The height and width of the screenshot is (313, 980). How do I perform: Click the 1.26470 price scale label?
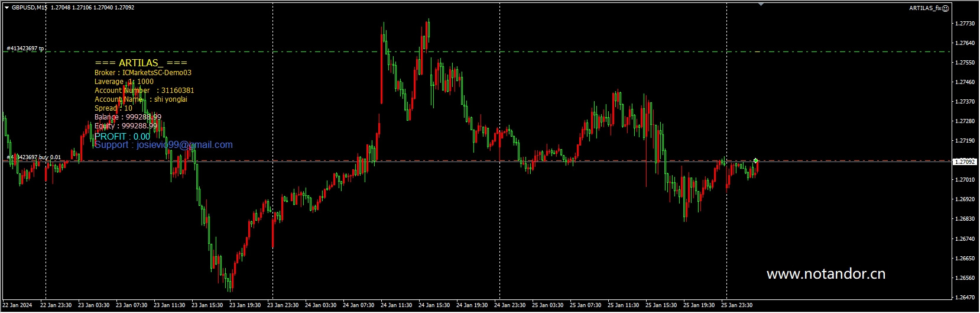pyautogui.click(x=965, y=298)
